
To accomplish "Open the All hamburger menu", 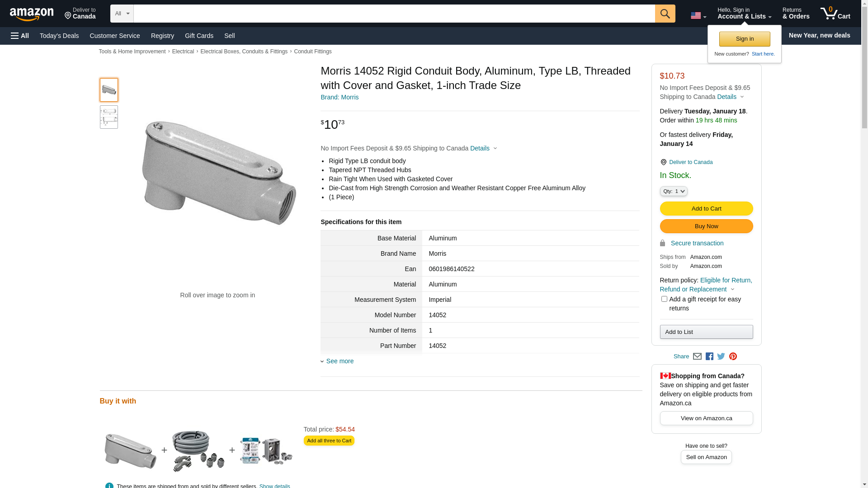I will click(20, 36).
